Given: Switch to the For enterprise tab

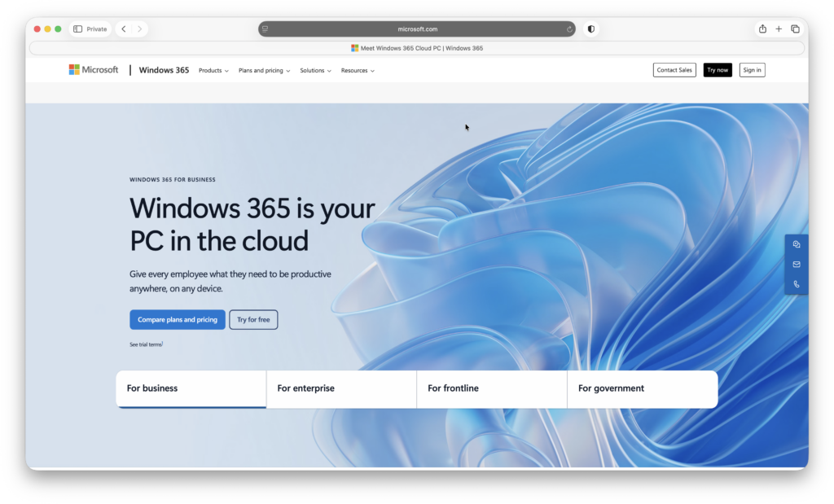Looking at the screenshot, I should (x=341, y=388).
